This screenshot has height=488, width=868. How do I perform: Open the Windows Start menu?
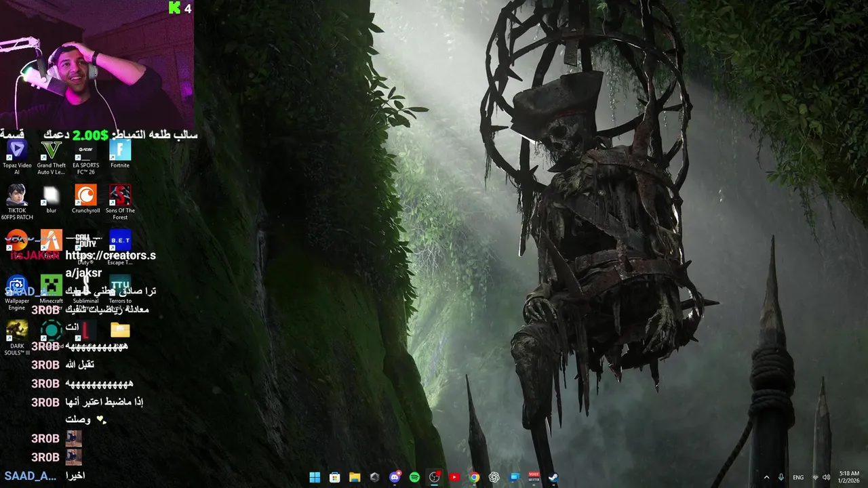click(x=315, y=477)
